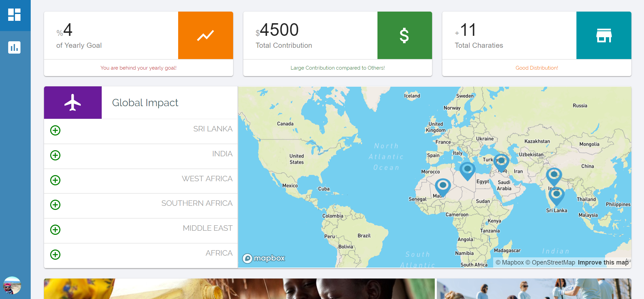This screenshot has height=299, width=644.
Task: Select the SRI LANKA region label
Action: 213,129
